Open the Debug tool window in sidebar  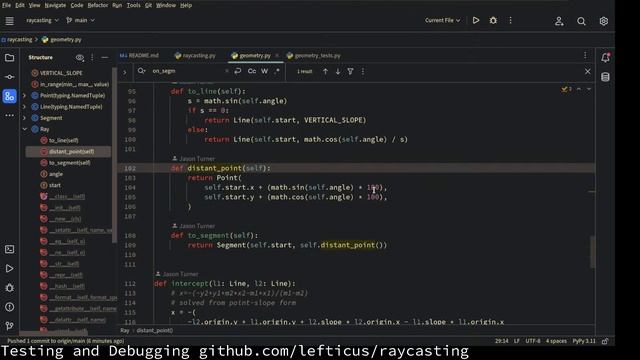coord(9,288)
